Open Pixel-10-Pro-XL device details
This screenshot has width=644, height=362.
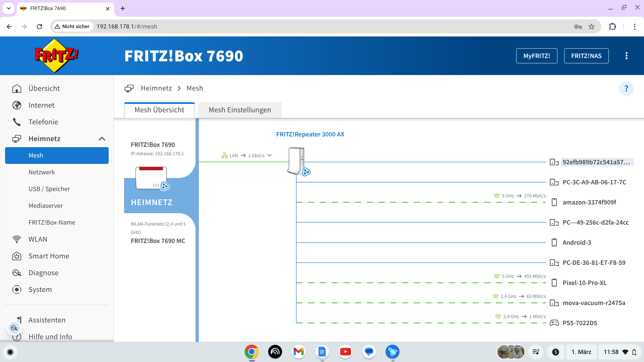coord(584,283)
